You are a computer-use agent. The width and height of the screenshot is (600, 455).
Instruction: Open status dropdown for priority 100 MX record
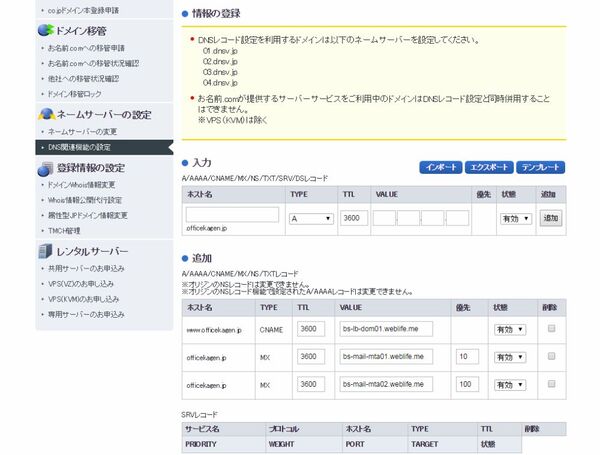click(x=510, y=385)
